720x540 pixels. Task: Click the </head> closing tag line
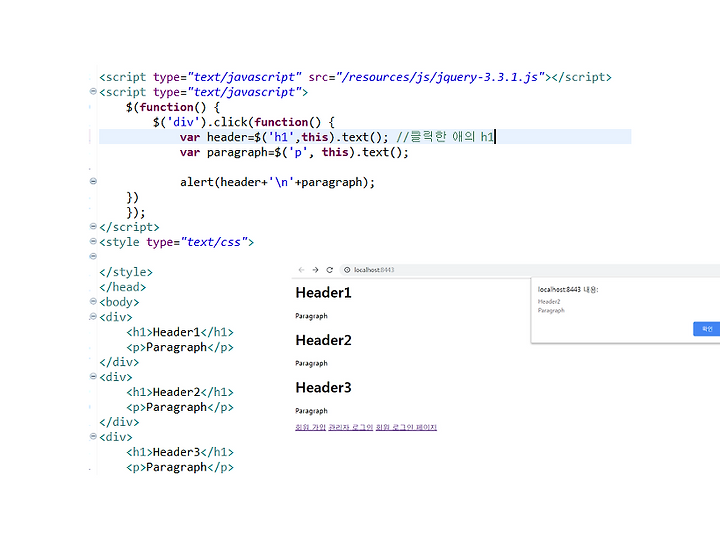point(123,287)
